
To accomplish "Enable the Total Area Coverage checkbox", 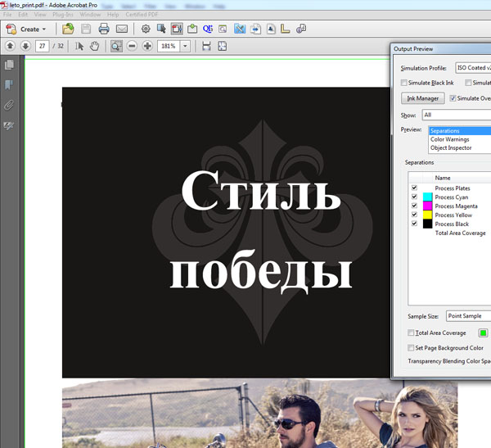I will 411,333.
